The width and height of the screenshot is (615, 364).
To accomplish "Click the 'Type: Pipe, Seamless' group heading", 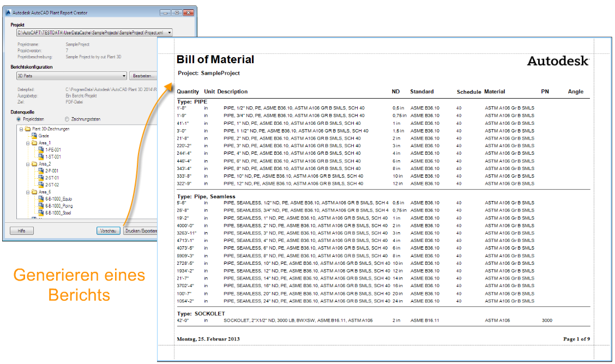I will click(x=206, y=196).
